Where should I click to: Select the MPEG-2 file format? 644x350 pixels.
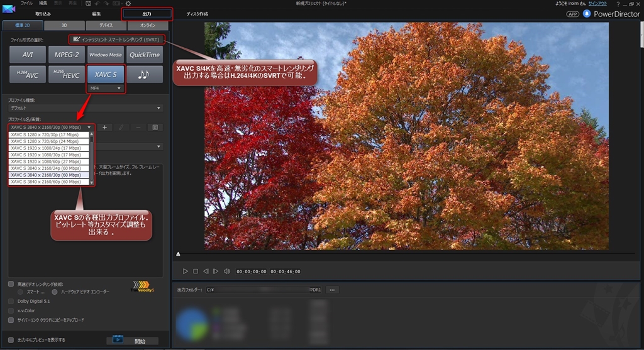click(67, 55)
